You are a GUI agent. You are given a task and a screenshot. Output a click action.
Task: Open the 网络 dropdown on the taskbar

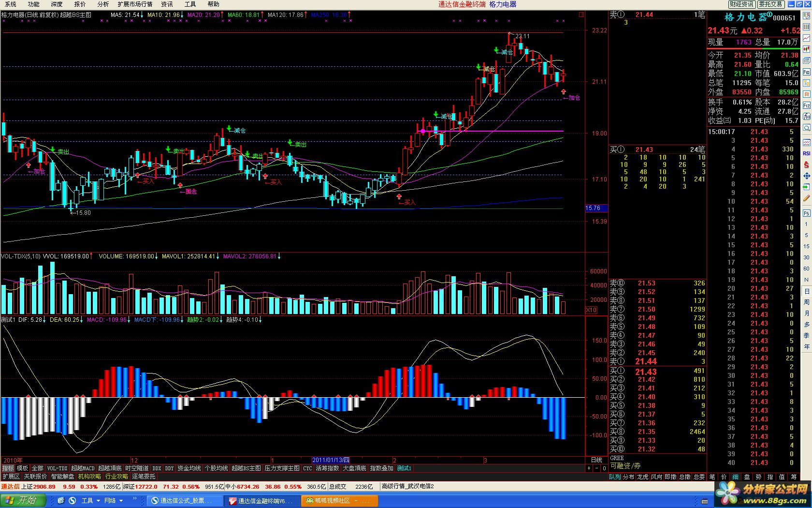tap(113, 500)
